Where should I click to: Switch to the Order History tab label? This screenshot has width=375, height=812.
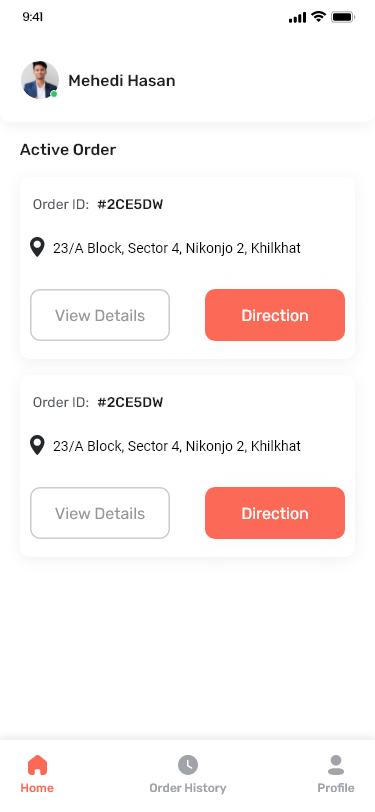[x=188, y=788]
